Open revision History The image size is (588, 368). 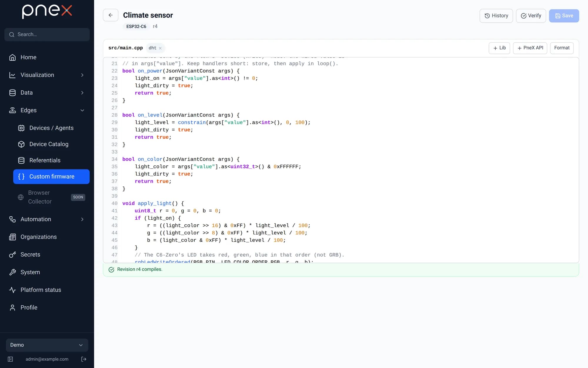pyautogui.click(x=496, y=16)
